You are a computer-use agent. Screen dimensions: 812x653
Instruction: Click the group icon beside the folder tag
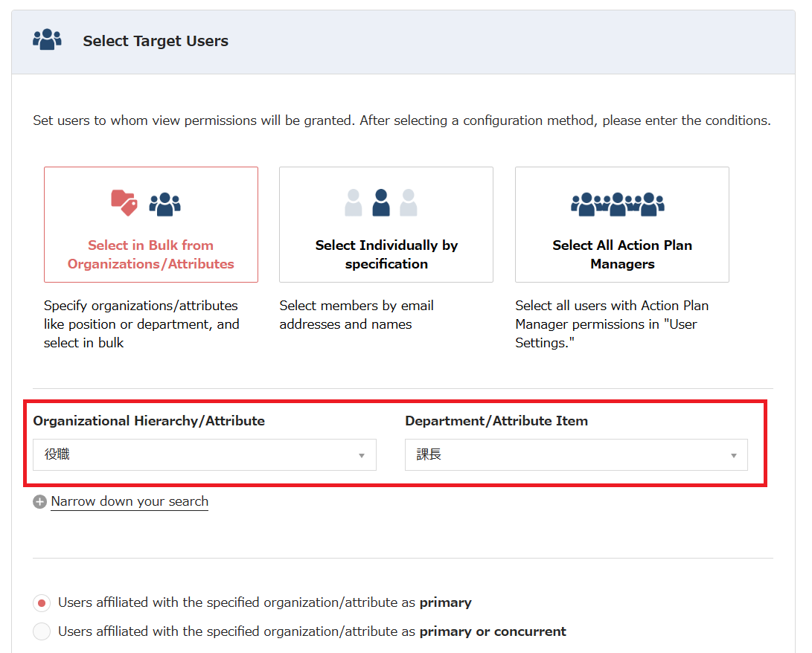pos(164,203)
